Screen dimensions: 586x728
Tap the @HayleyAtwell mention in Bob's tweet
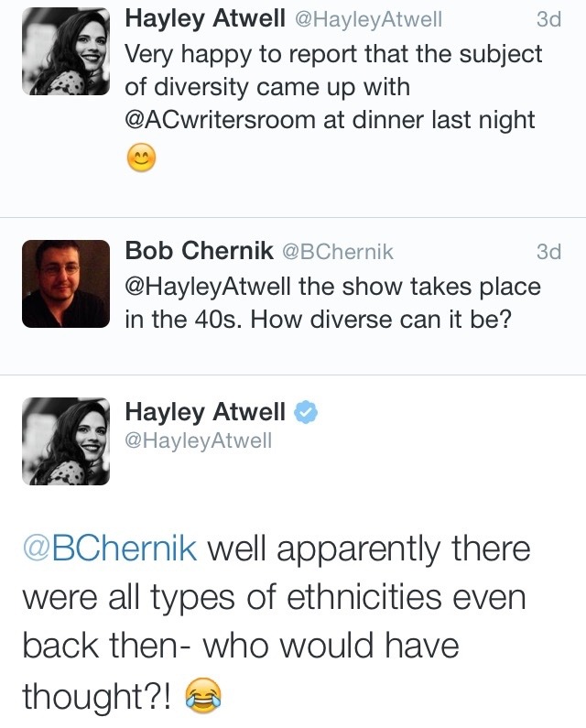208,288
